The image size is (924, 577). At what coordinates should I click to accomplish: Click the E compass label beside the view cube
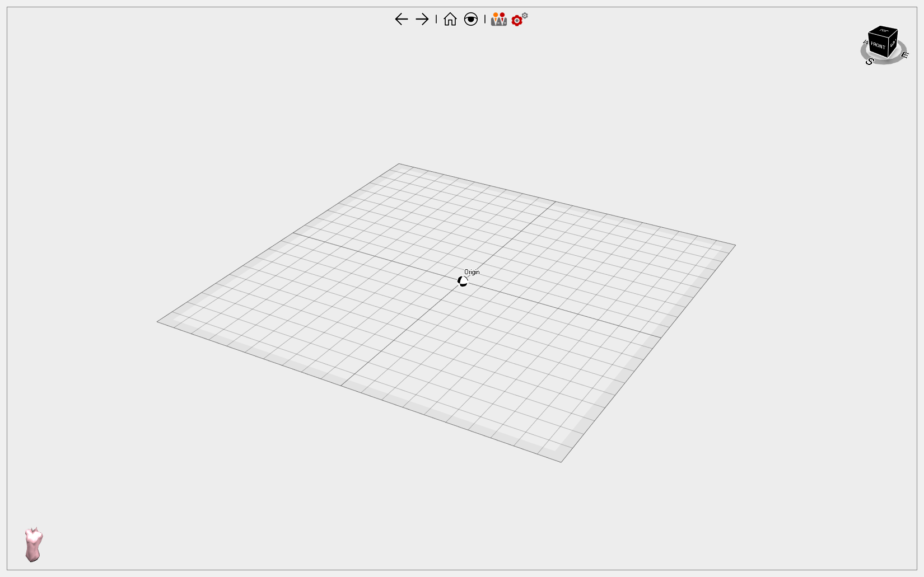(905, 55)
